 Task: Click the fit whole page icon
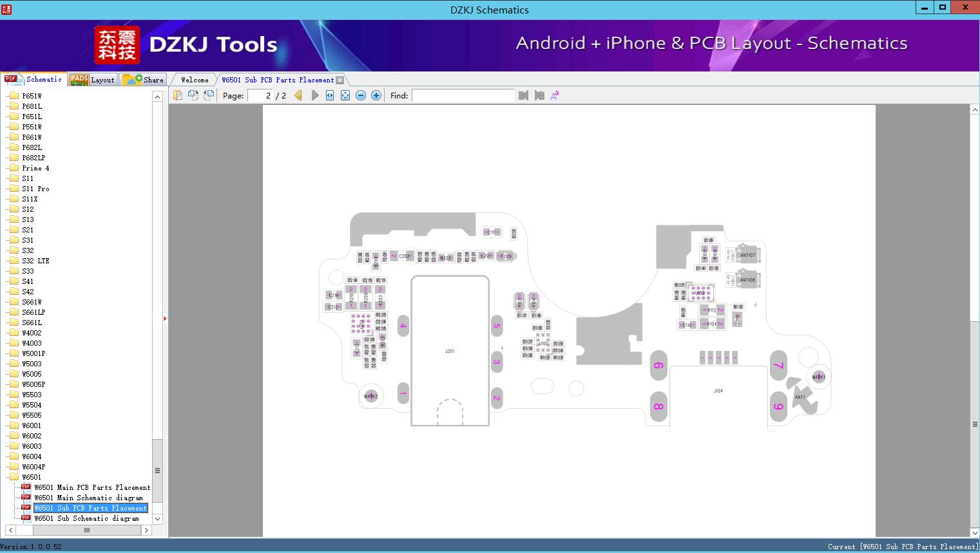[x=345, y=95]
